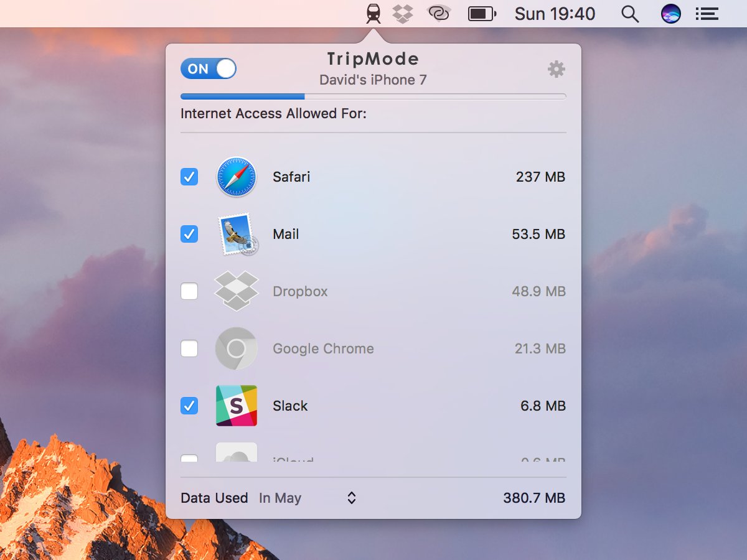Click the Mail stamp app icon
Viewport: 747px width, 560px height.
point(238,234)
